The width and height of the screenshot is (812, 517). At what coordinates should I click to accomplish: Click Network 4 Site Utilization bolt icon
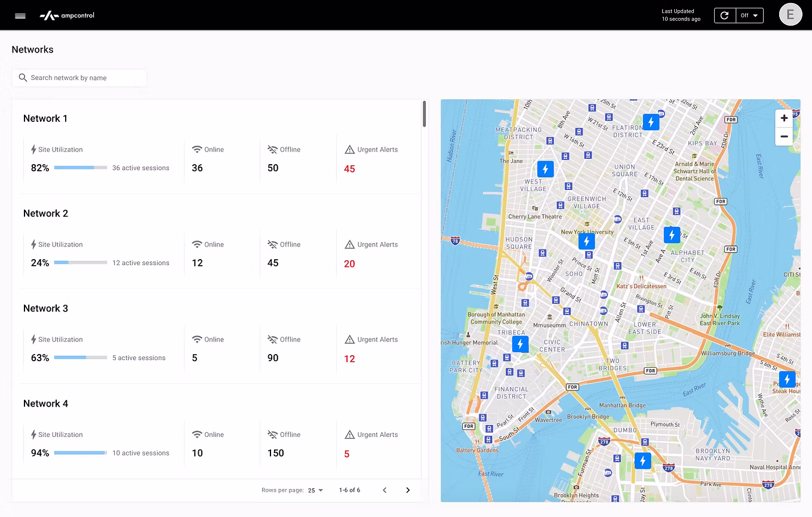(x=33, y=435)
